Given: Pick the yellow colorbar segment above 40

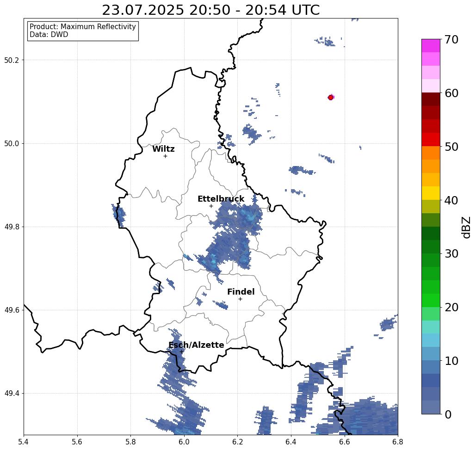Looking at the screenshot, I should click(431, 193).
